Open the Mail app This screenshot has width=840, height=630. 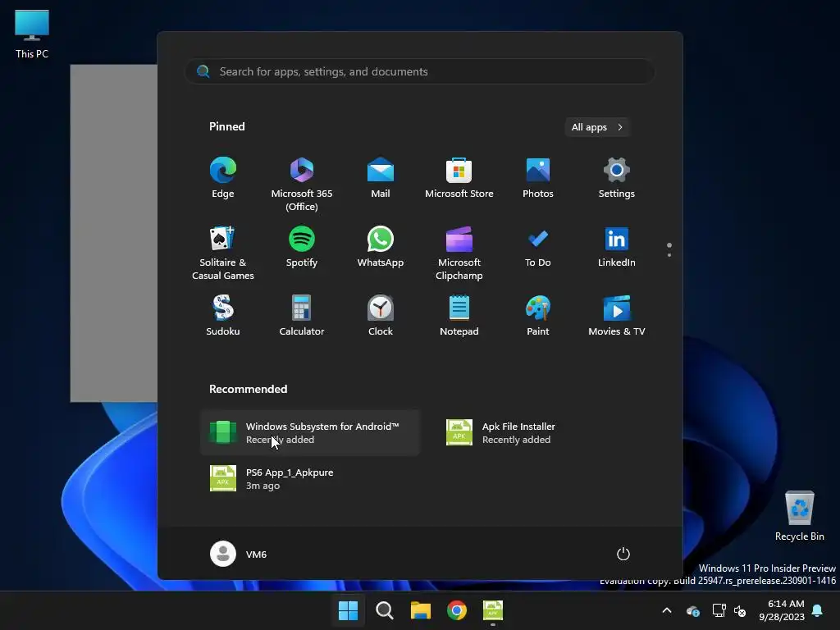tap(381, 178)
